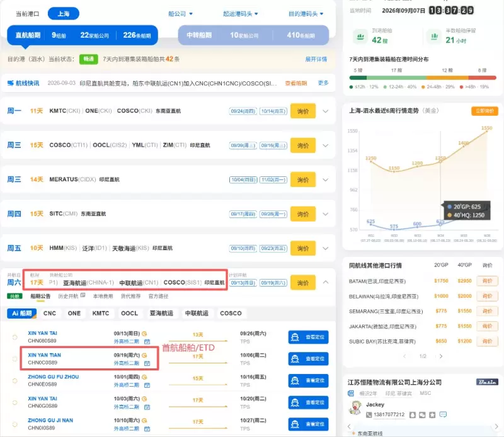Select the 中联航运 carrier tab

pyautogui.click(x=197, y=314)
